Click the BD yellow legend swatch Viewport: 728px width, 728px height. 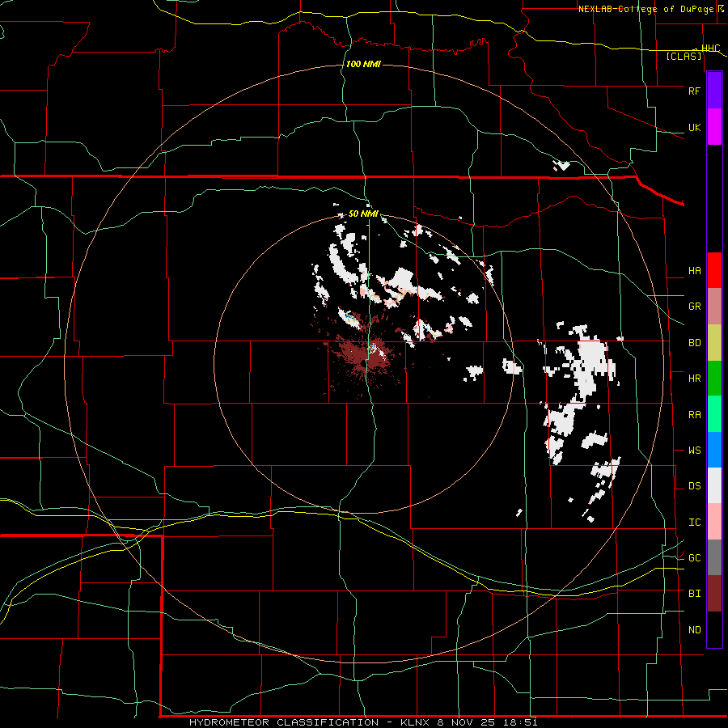click(714, 343)
